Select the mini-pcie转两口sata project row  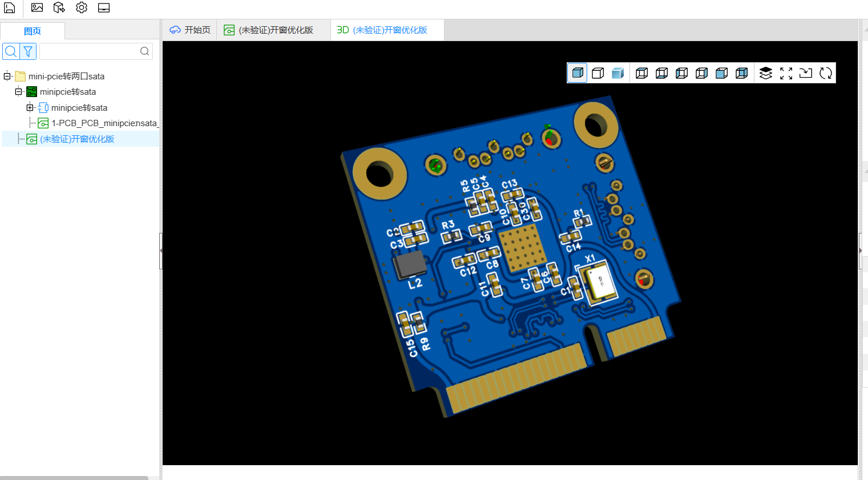coord(66,76)
